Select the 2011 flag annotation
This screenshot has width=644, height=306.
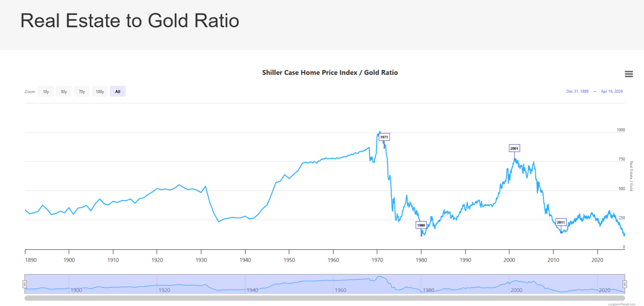[x=561, y=222]
